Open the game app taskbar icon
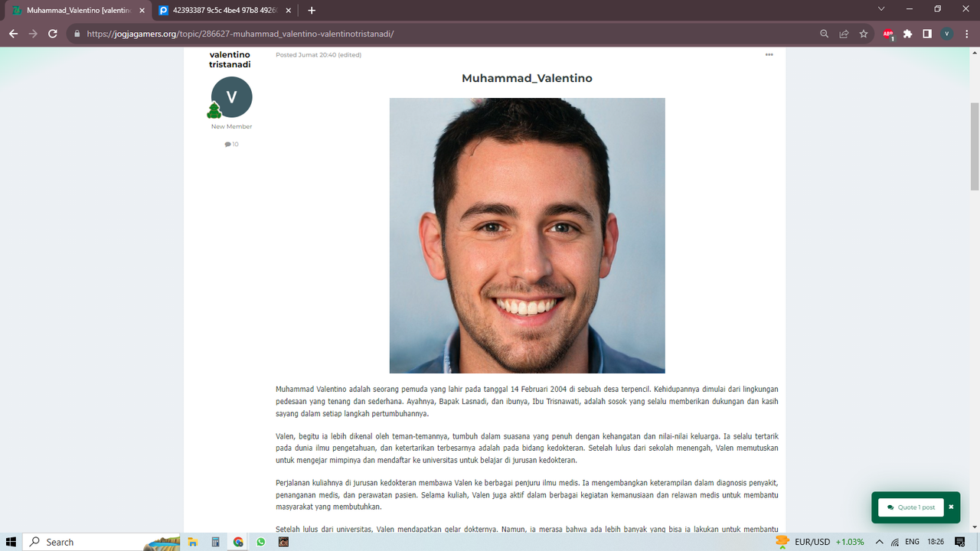Screen dimensions: 980x551 [283, 542]
